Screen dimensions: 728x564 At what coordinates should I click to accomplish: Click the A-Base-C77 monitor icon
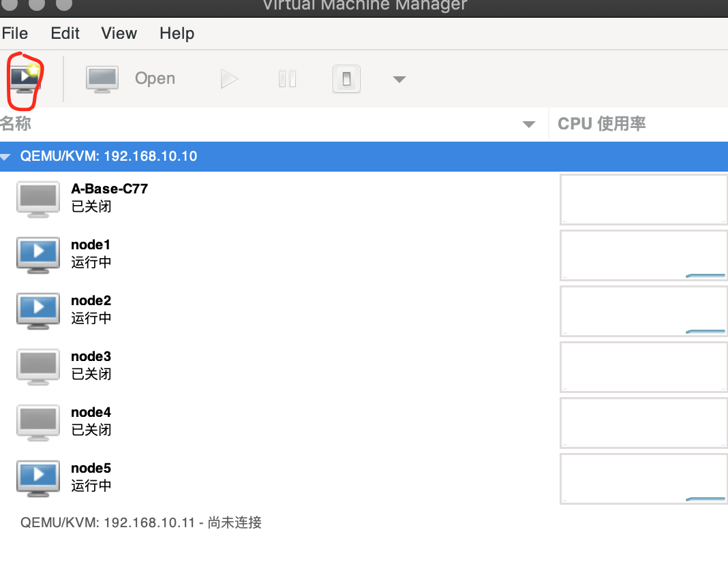[38, 200]
